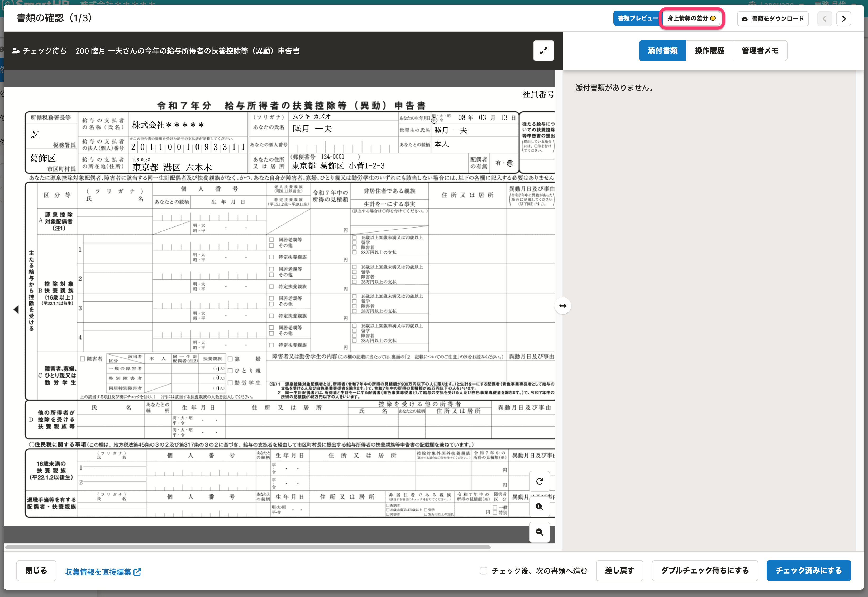The height and width of the screenshot is (597, 868).
Task: Click the expand fullscreen document icon
Action: point(543,50)
